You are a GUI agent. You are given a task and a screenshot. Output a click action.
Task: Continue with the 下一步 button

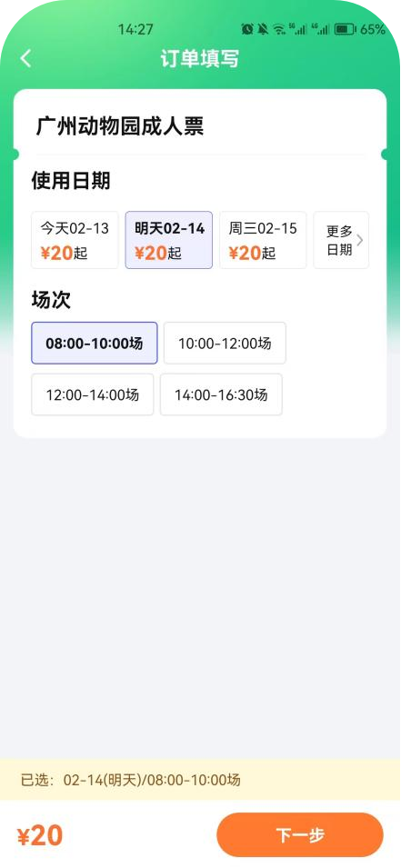click(300, 834)
